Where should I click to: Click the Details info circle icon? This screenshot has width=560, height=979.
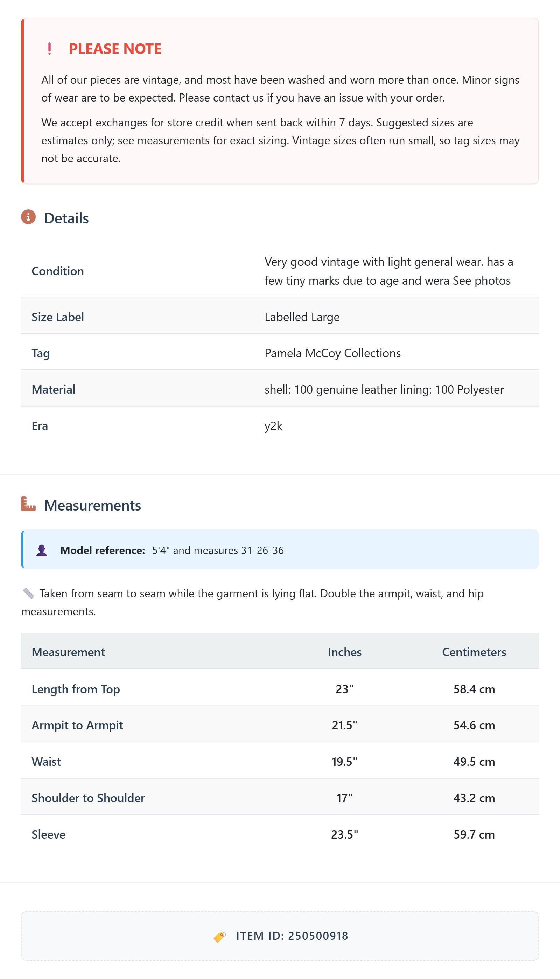click(28, 217)
